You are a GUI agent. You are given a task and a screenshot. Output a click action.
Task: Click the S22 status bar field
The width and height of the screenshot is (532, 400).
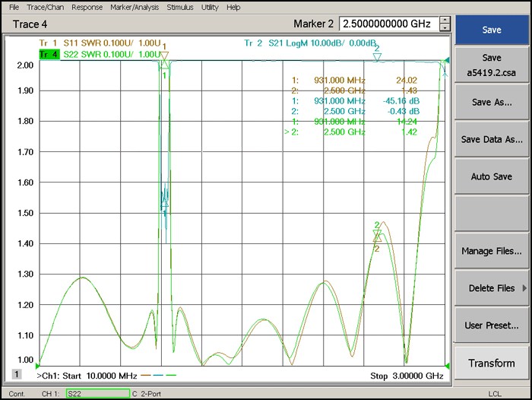coord(98,394)
